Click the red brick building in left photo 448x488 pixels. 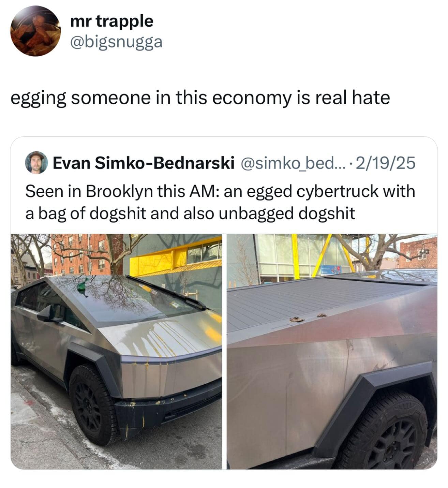point(82,254)
